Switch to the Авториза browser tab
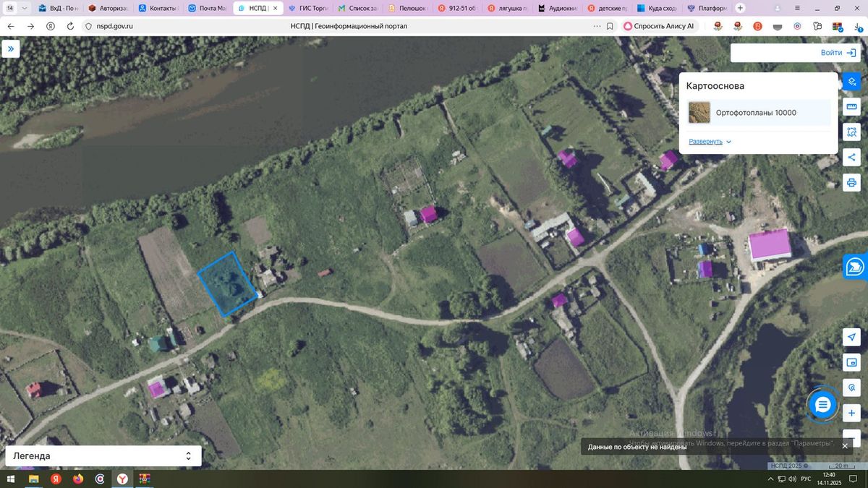The image size is (868, 488). point(109,8)
